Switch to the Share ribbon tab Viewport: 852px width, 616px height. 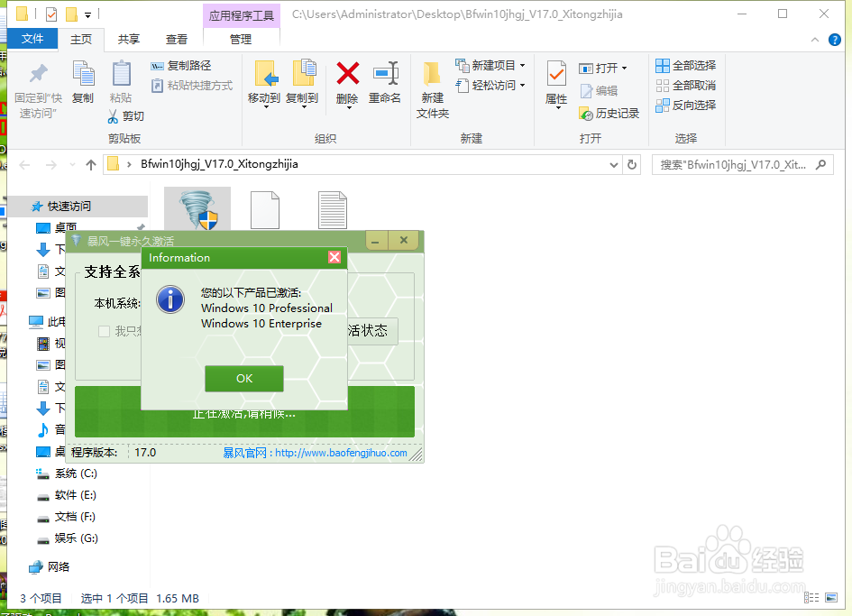(x=129, y=39)
